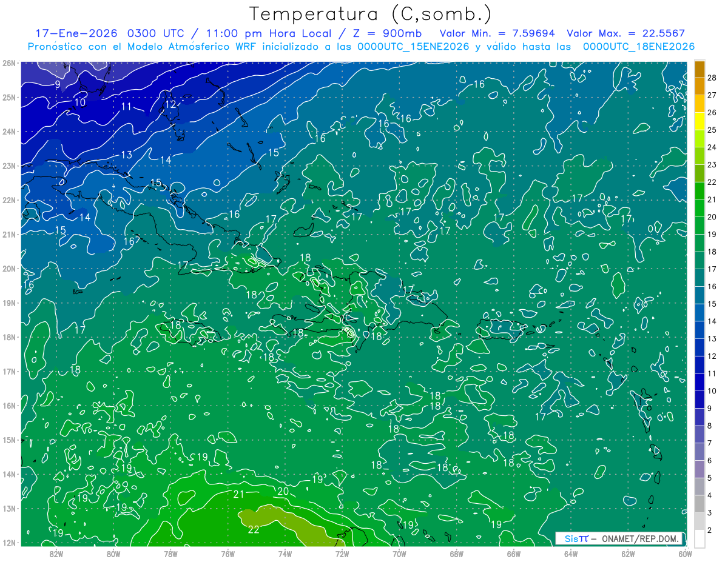728x562 pixels.
Task: Click the longitude axis label "60W"
Action: point(685,554)
